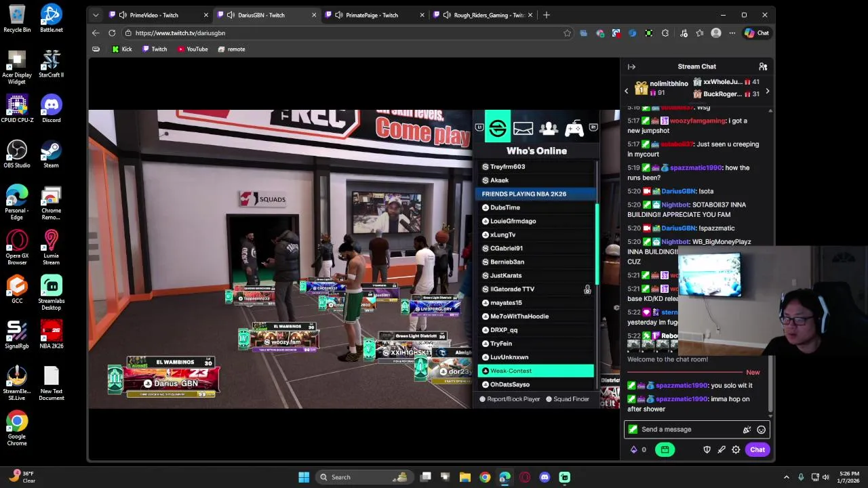Open Discord from the taskbar
The height and width of the screenshot is (488, 868).
click(x=545, y=477)
